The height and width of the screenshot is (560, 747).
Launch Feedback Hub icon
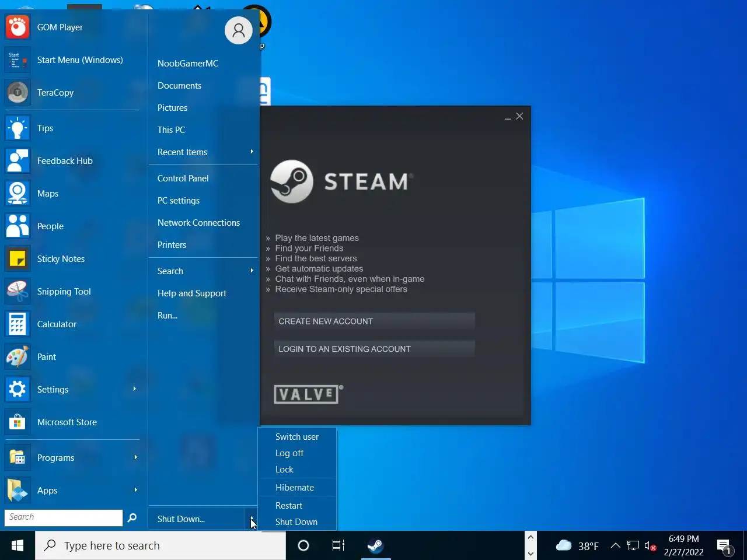[18, 160]
